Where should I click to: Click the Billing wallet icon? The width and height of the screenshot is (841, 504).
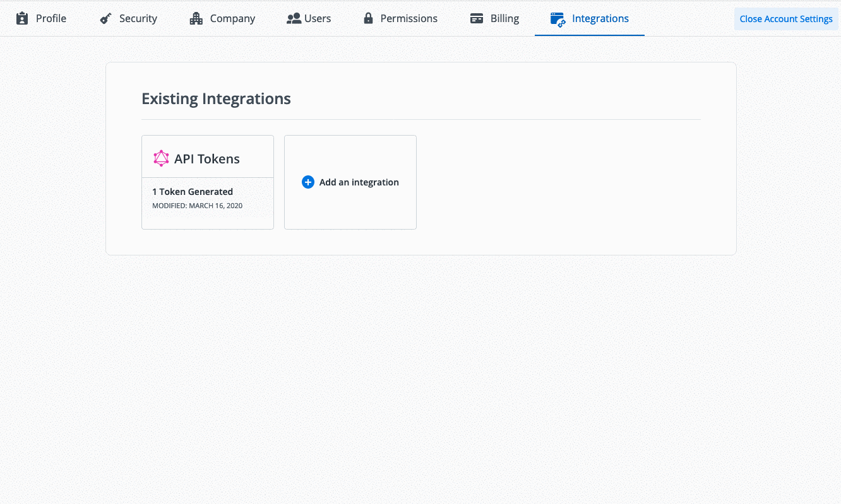click(x=476, y=18)
